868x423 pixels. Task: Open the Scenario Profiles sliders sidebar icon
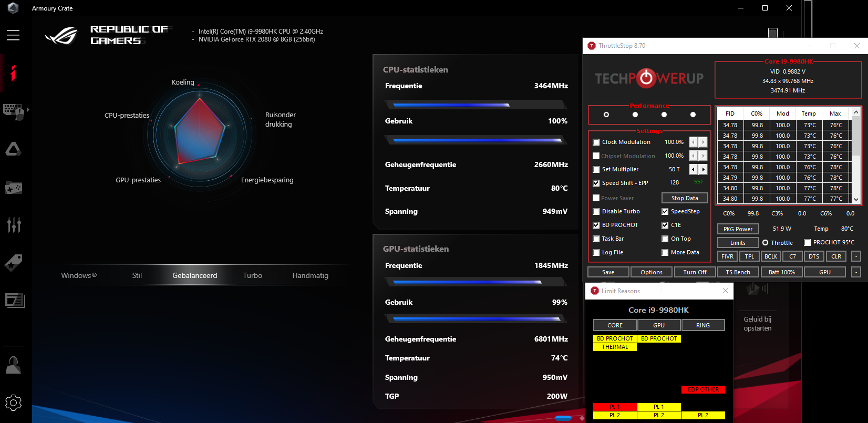(x=14, y=225)
